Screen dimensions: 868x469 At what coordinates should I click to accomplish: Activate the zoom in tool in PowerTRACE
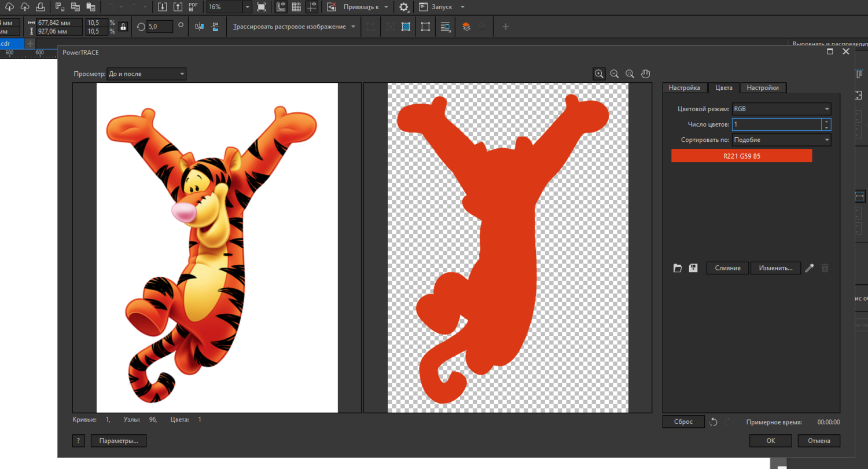599,74
